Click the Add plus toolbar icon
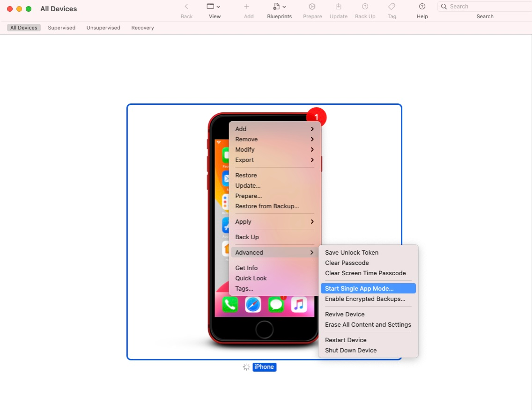The height and width of the screenshot is (410, 532). (247, 7)
